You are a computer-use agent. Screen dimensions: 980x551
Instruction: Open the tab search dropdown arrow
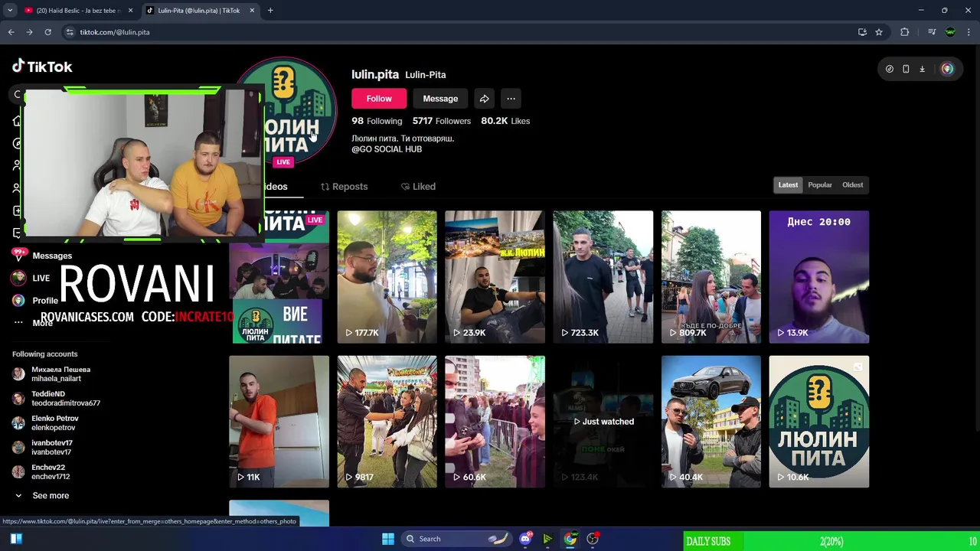(x=10, y=11)
